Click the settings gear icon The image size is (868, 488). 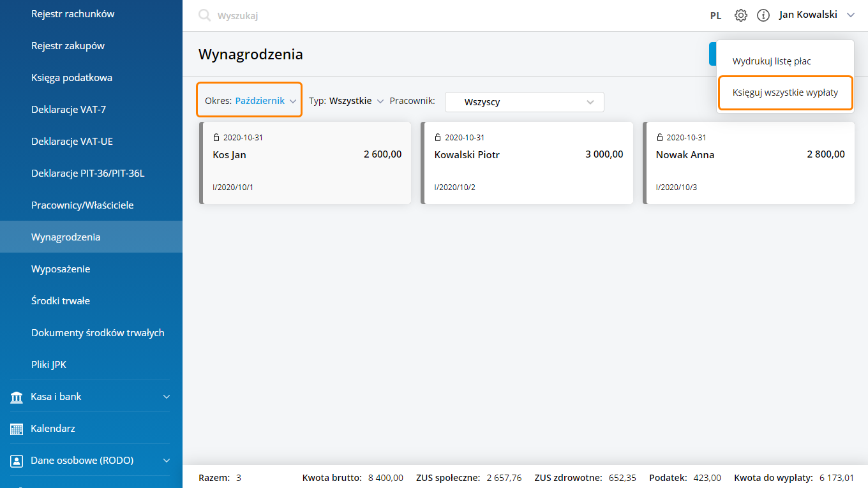click(x=740, y=15)
